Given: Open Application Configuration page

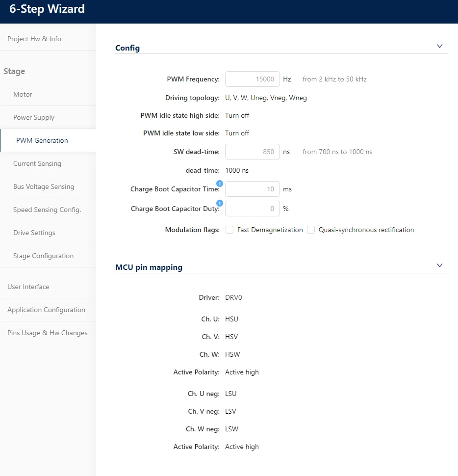Looking at the screenshot, I should (x=48, y=310).
